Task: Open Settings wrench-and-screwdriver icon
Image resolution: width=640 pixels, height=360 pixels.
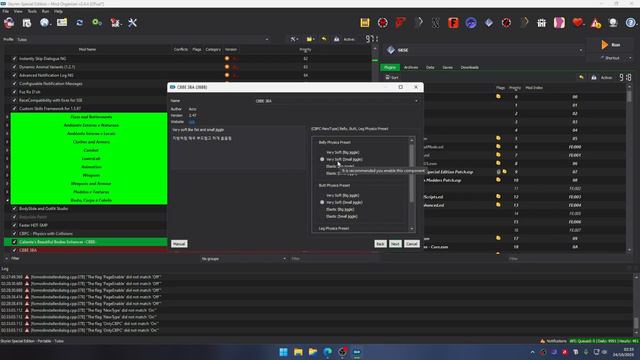Action: [132, 23]
